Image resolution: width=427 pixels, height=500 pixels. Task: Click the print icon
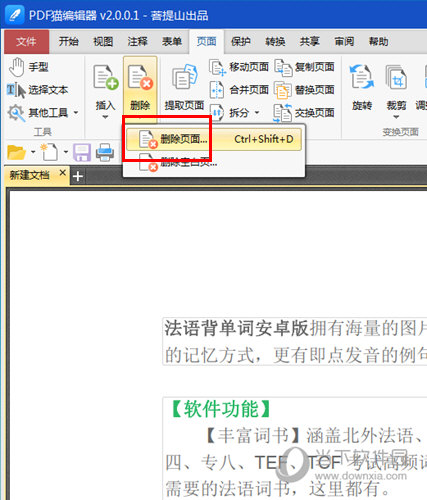tap(105, 153)
